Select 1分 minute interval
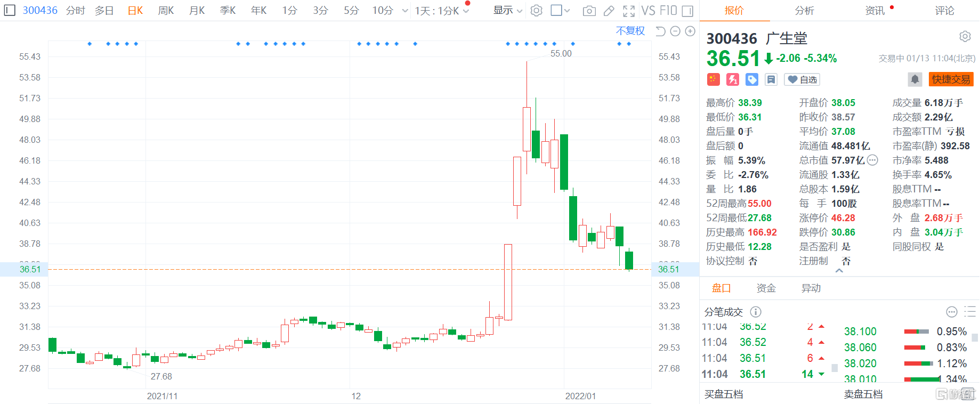 [289, 11]
